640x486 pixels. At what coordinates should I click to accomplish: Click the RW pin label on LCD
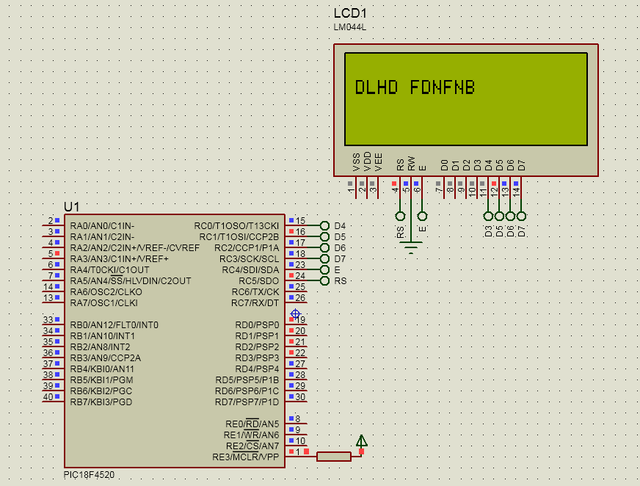click(x=411, y=164)
